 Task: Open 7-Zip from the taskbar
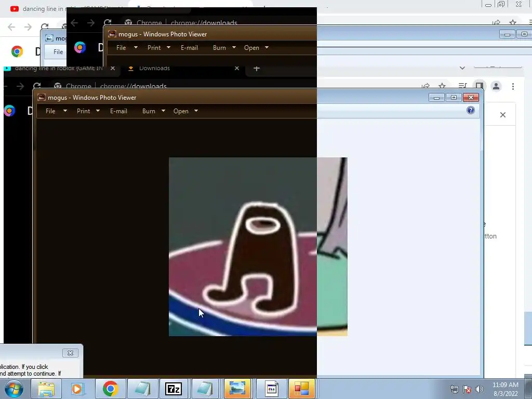click(174, 389)
